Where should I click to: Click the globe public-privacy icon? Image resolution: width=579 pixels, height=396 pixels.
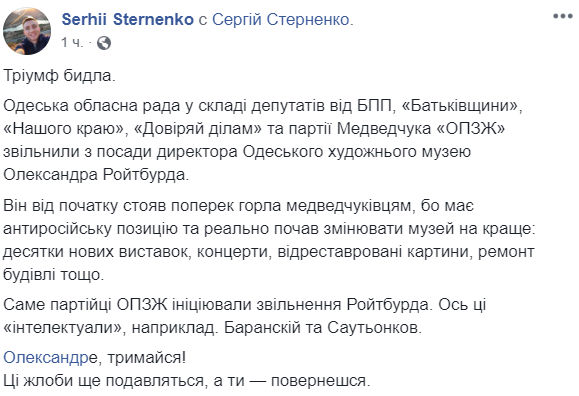pos(104,43)
